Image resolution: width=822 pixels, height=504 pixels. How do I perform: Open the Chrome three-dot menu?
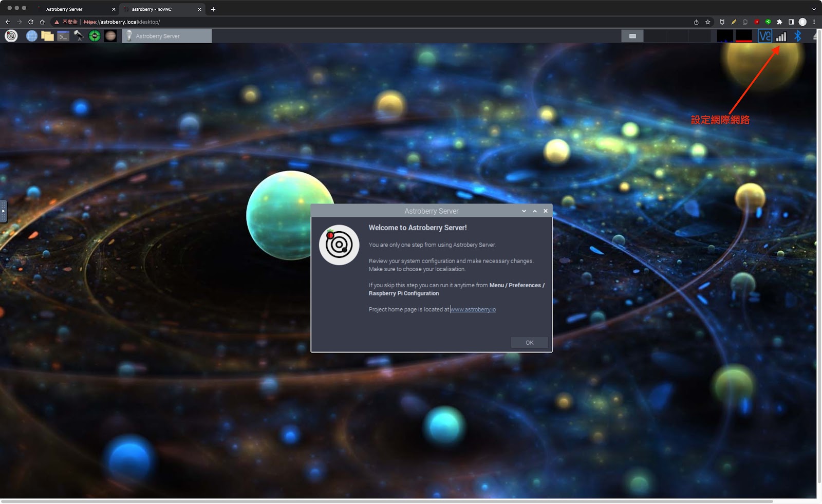pos(814,22)
